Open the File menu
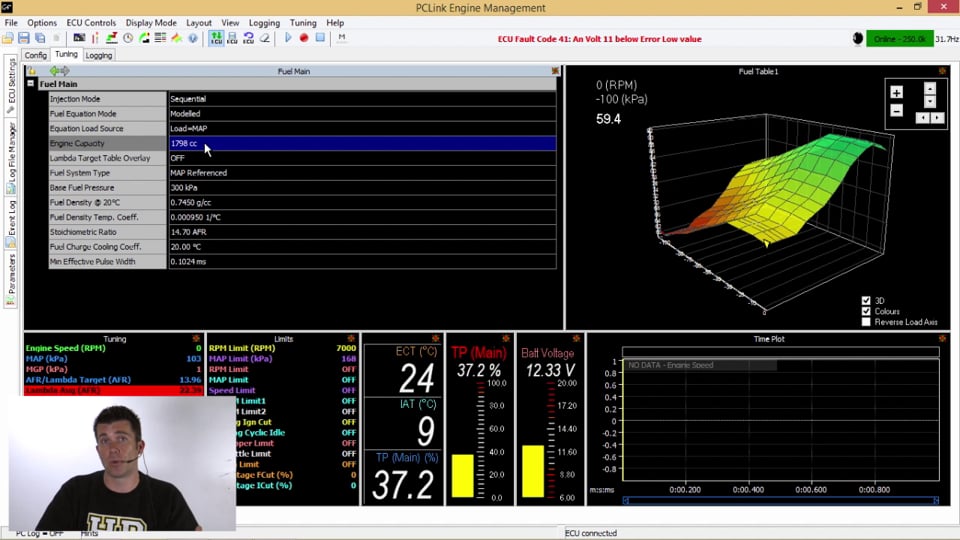The image size is (960, 540). pyautogui.click(x=11, y=23)
